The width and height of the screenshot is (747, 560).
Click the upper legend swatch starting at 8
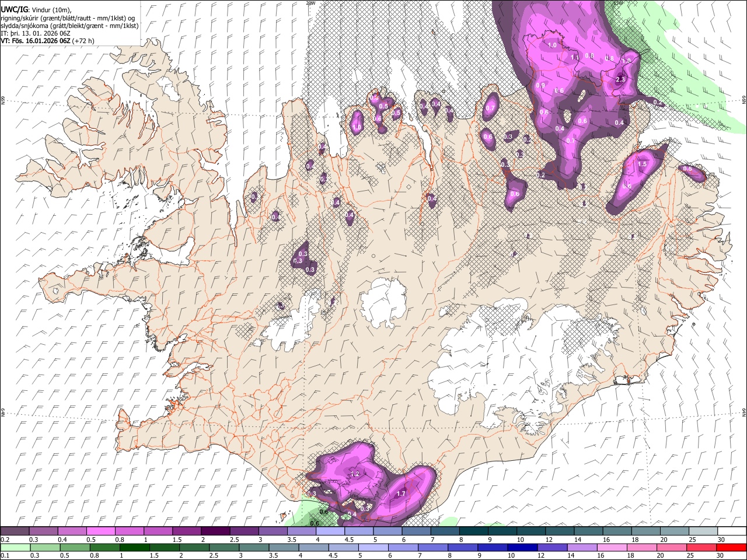[x=473, y=531]
